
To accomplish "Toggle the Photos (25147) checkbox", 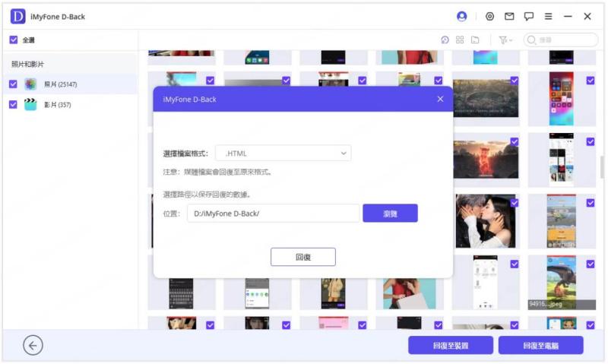I will point(13,84).
